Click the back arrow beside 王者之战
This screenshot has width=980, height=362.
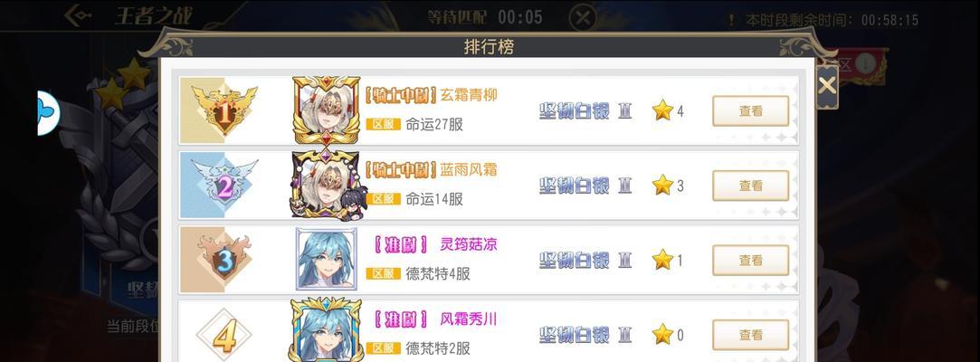click(x=79, y=15)
